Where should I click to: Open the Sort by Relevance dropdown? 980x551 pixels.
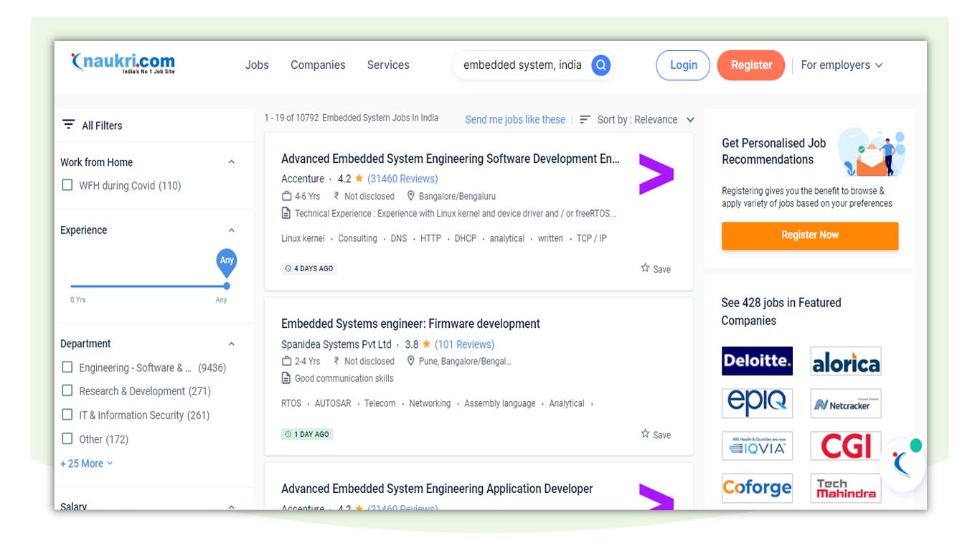(x=637, y=120)
